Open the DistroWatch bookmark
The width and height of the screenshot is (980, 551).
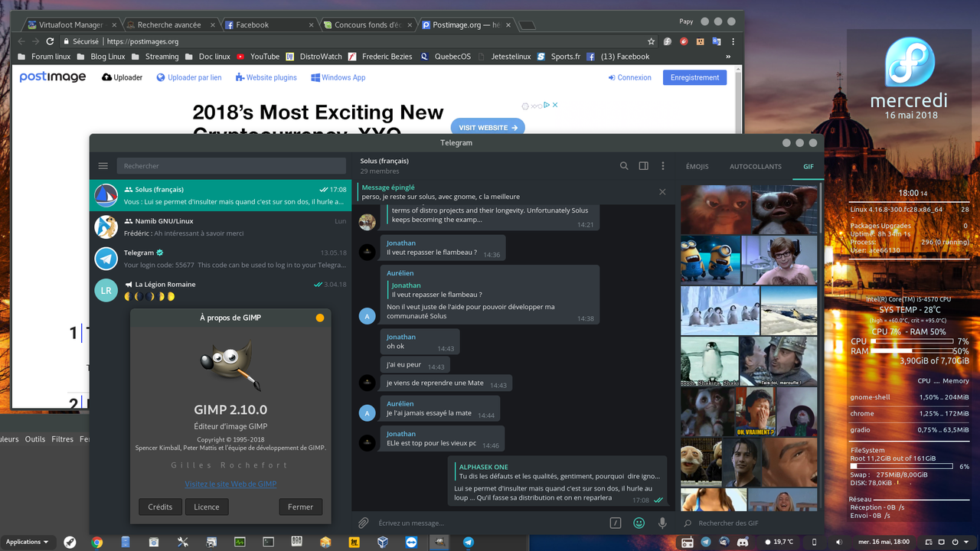[314, 57]
